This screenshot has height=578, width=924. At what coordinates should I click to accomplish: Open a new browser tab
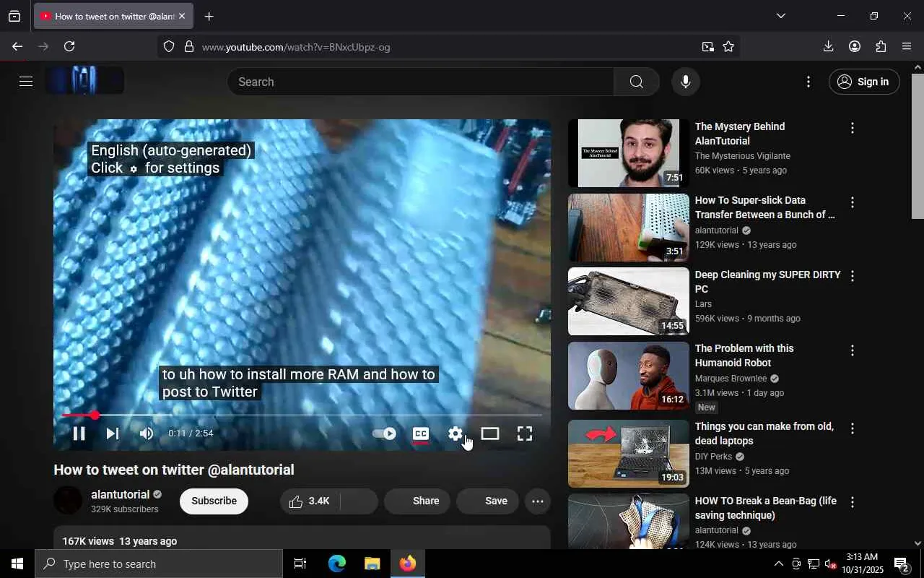[x=209, y=16]
